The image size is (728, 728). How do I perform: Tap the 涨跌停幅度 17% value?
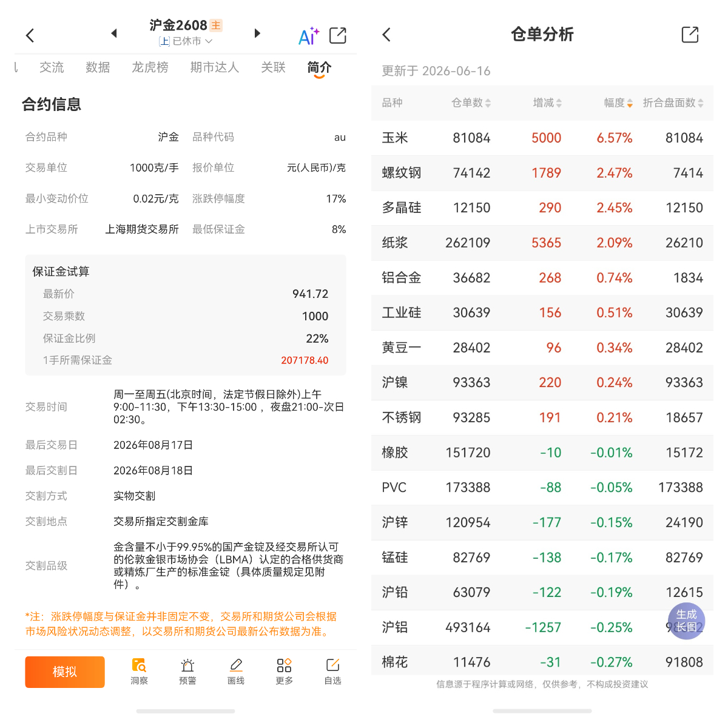[336, 199]
